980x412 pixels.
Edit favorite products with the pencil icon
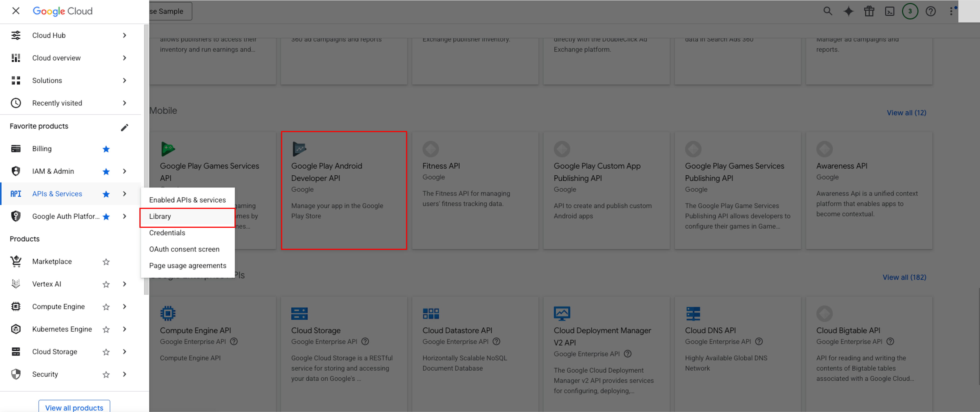(125, 127)
